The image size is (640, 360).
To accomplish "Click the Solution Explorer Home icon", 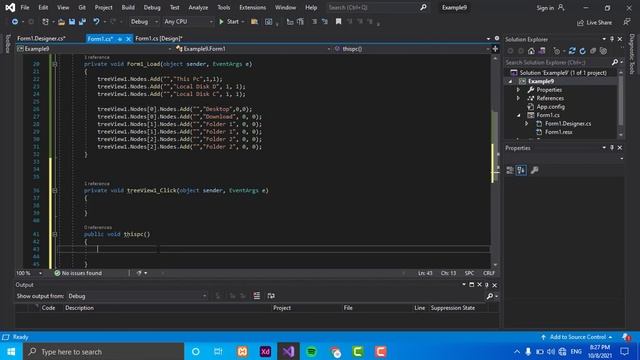I will pos(531,51).
